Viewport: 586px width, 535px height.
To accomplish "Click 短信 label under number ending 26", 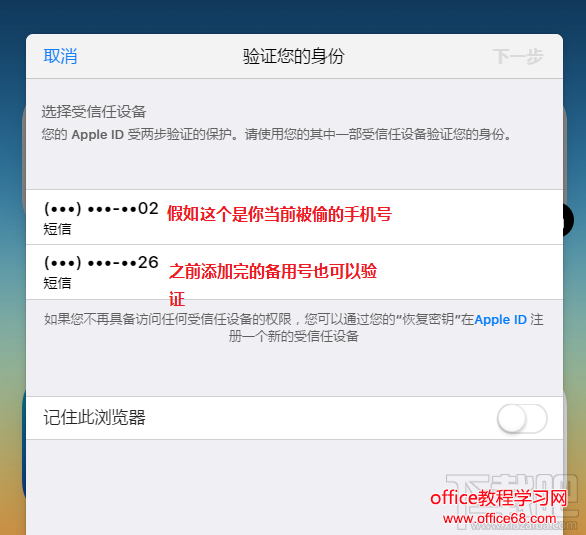I will point(57,283).
